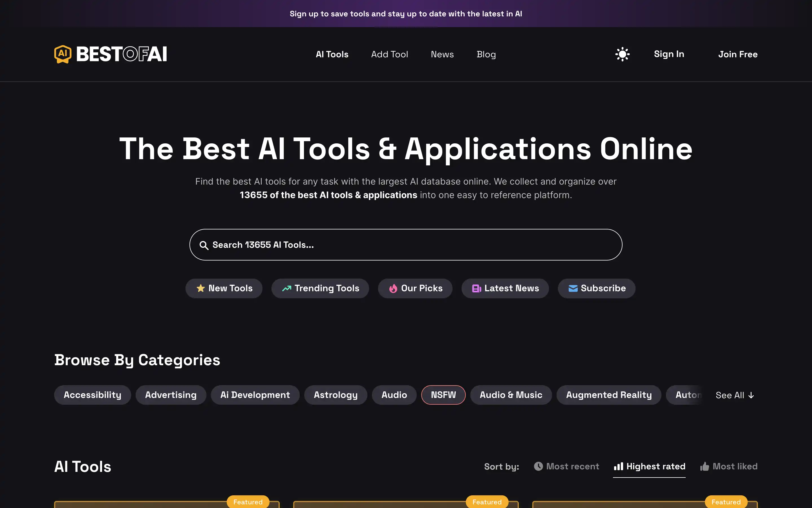Image resolution: width=812 pixels, height=508 pixels.
Task: Open Trending Tools shortcut
Action: [320, 288]
